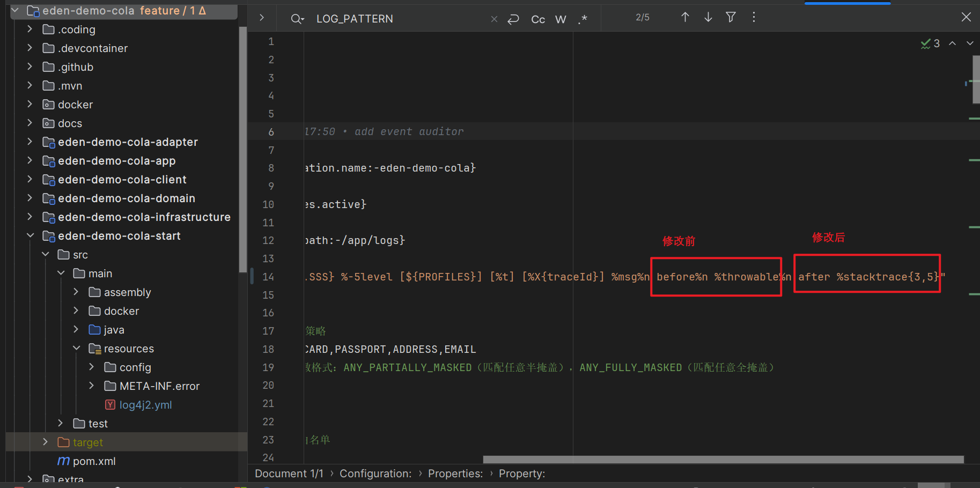Toggle whole Words (W) search option
Viewport: 980px width, 488px height.
pyautogui.click(x=561, y=19)
